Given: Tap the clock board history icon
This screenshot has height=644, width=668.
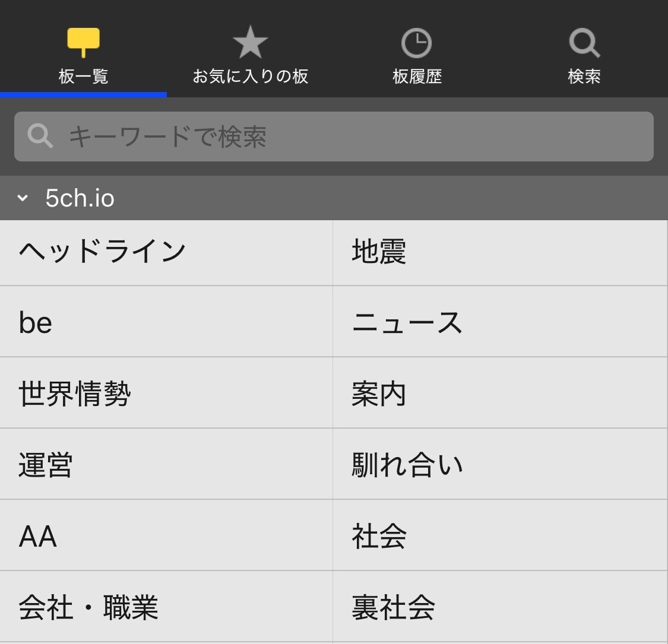Looking at the screenshot, I should 416,43.
